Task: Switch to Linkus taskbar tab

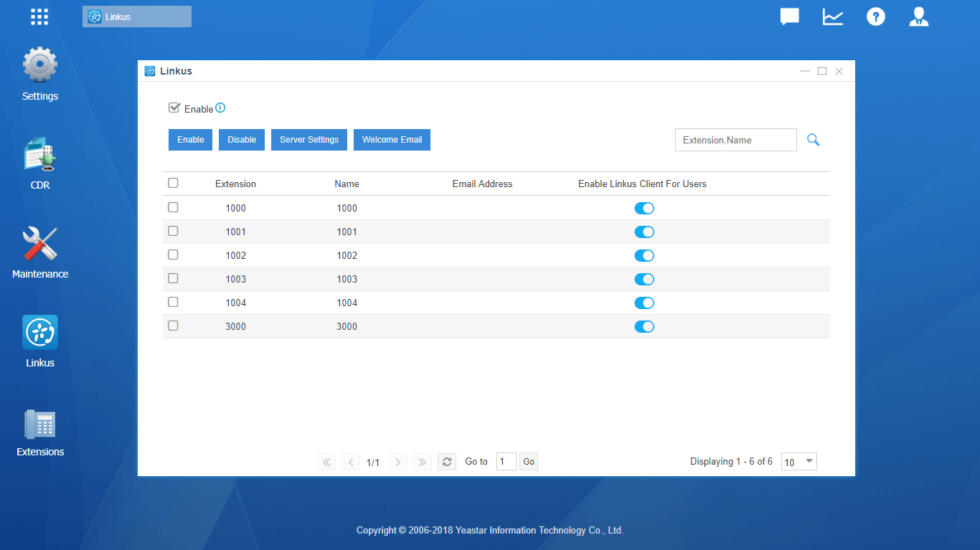Action: [137, 16]
